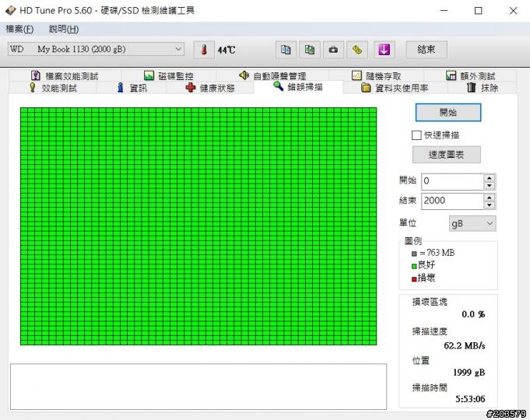
Task: Increase the 結束 end value stepper
Action: coord(489,197)
